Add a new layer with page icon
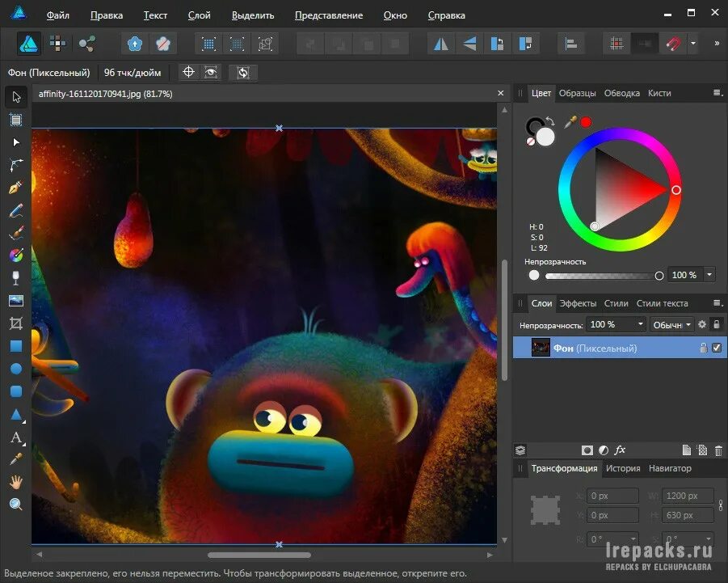Viewport: 728px width, 583px height. [687, 450]
